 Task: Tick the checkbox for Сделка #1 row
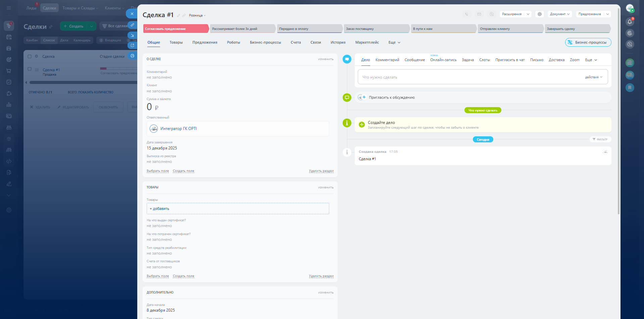pos(30,69)
